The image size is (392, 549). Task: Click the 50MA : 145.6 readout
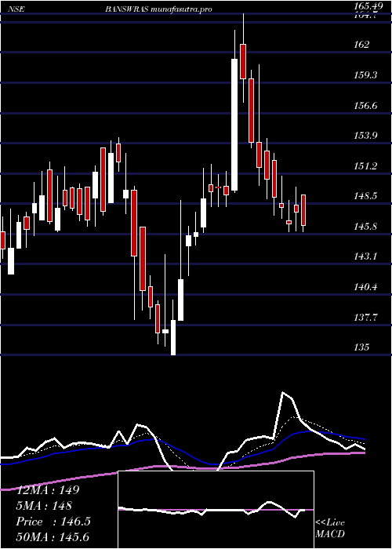click(x=53, y=536)
